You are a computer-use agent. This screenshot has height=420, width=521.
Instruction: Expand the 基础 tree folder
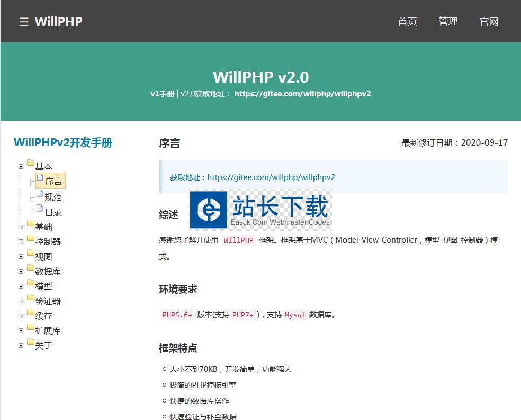point(21,227)
